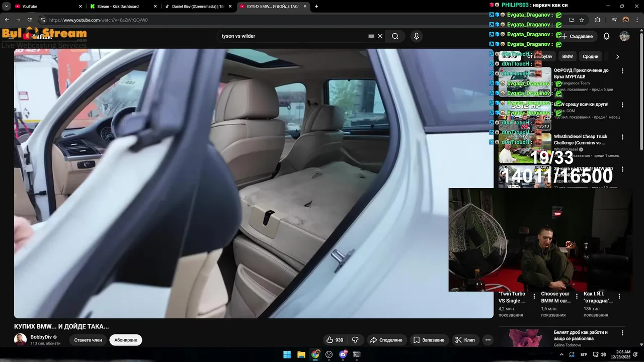The image size is (644, 362).
Task: Open 'Choose your BMW M car' video title
Action: click(x=556, y=297)
